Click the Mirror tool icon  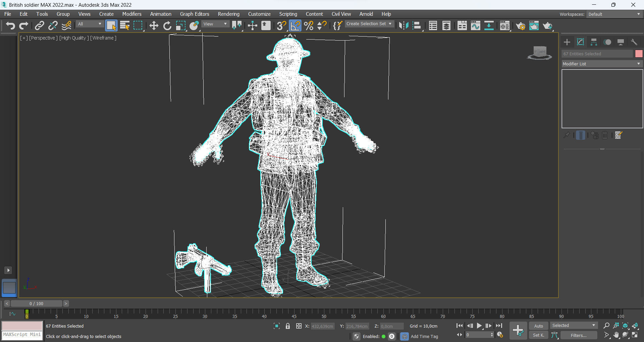(404, 26)
